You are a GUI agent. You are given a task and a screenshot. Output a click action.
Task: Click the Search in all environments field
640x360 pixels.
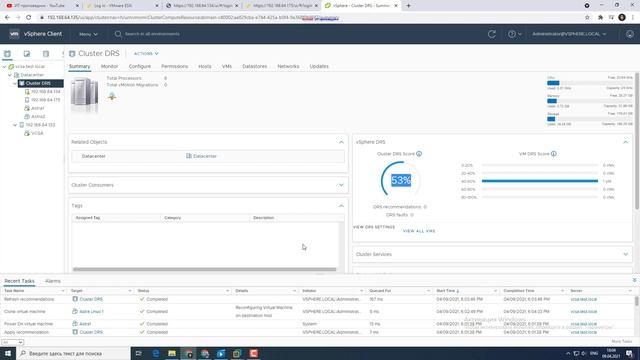152,34
